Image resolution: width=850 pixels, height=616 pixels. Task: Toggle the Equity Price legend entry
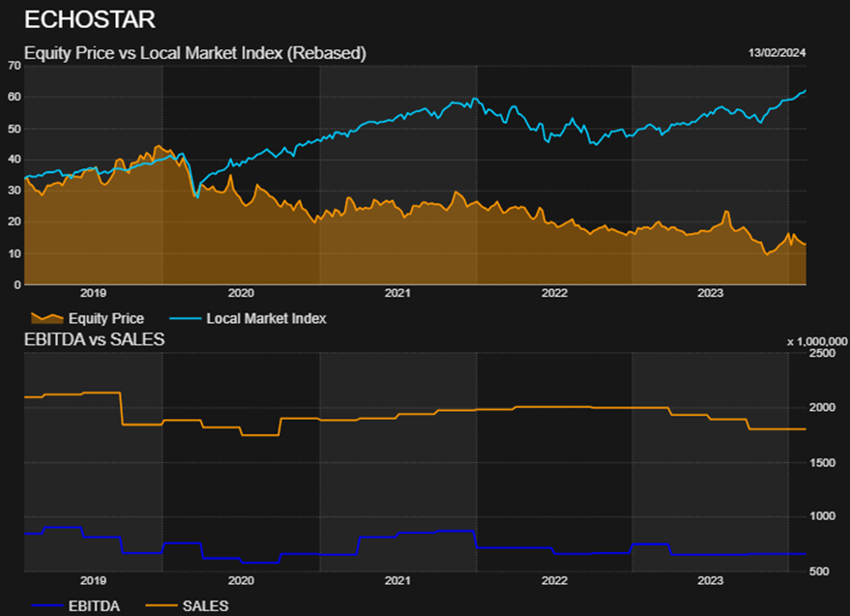(88, 318)
